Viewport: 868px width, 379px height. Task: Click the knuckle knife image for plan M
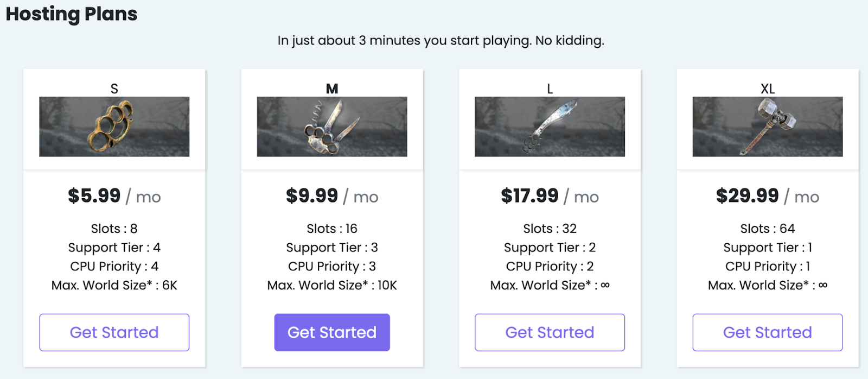(332, 127)
